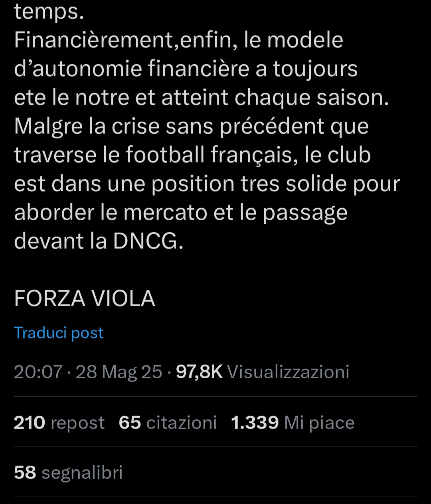Click line traverse le football français

(x=192, y=155)
